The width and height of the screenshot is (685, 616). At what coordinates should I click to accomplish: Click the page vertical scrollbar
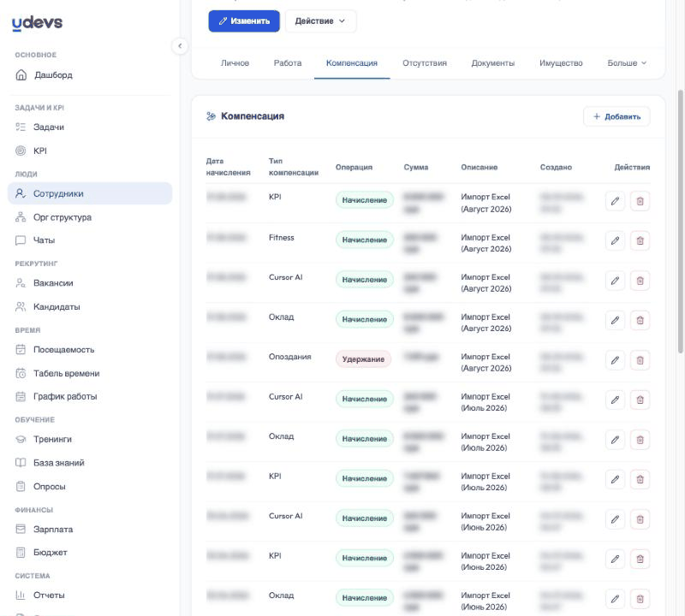[680, 221]
